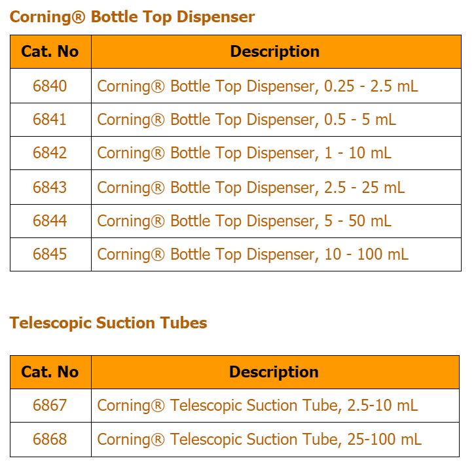
Task: Open Bottle Top Dispenser 1 - 10 mL
Action: click(x=244, y=153)
